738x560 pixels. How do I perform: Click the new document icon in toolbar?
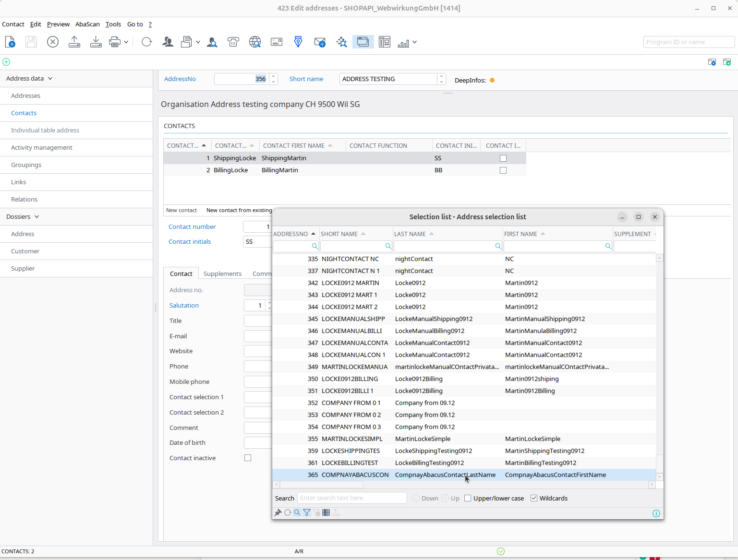tap(10, 42)
